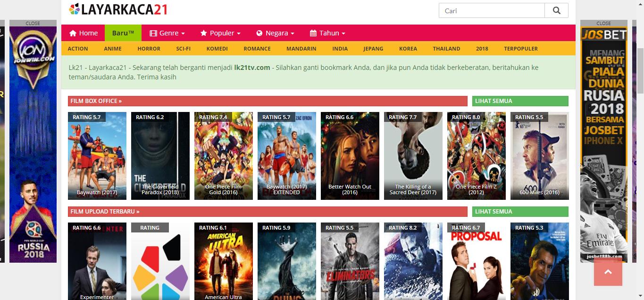This screenshot has width=644, height=300.
Task: Click the JOSBET iPhone X ad
Action: coord(604,145)
